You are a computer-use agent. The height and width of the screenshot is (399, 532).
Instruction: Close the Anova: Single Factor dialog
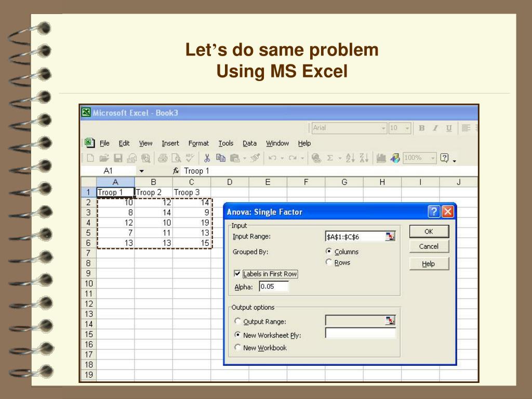pos(447,212)
